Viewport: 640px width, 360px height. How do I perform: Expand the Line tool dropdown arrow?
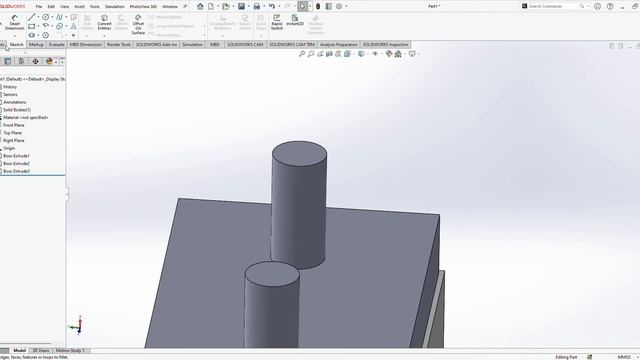tap(38, 17)
